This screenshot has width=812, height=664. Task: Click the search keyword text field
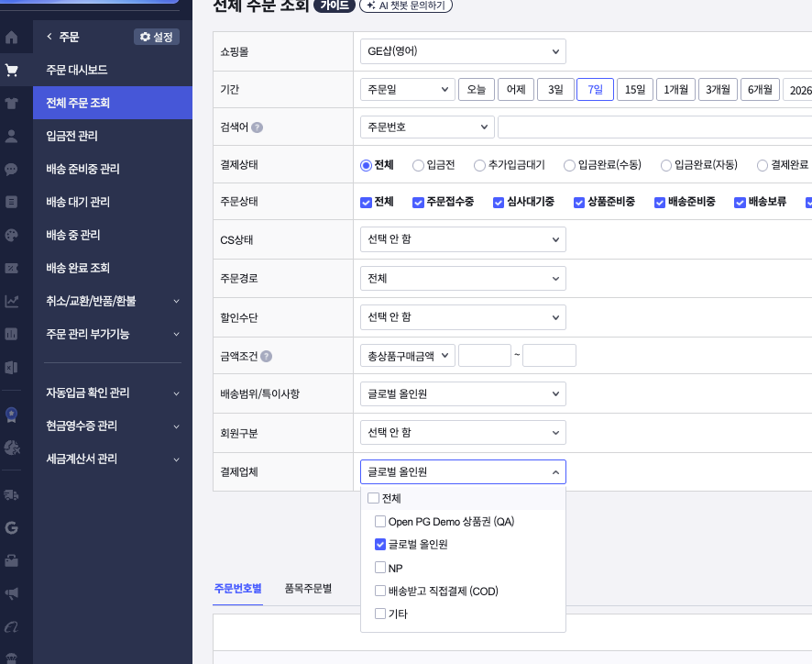[x=654, y=127]
